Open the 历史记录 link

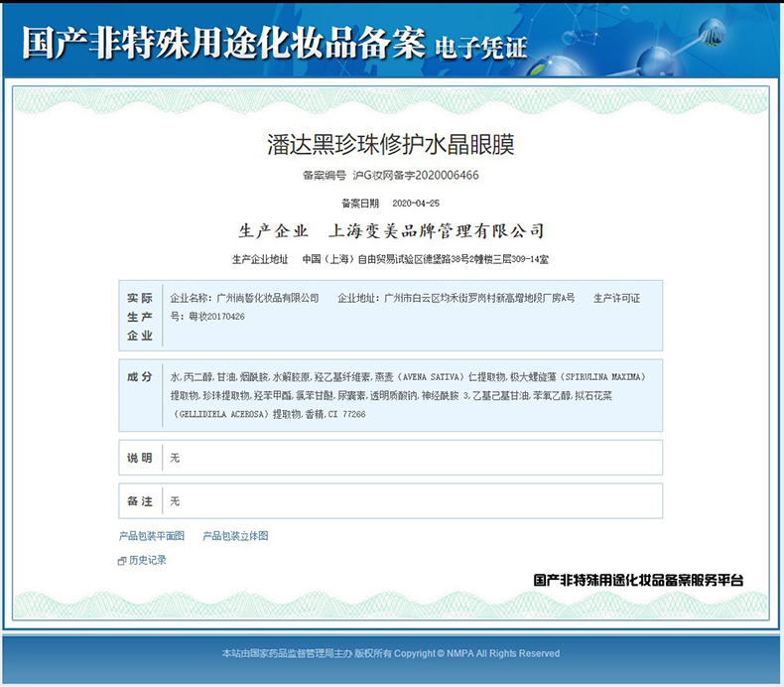click(x=148, y=560)
